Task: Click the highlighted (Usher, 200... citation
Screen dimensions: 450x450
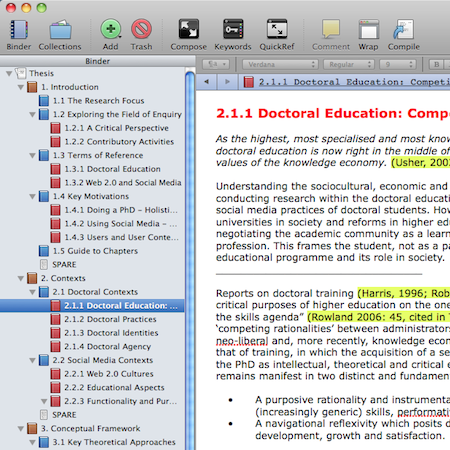Action: point(420,162)
